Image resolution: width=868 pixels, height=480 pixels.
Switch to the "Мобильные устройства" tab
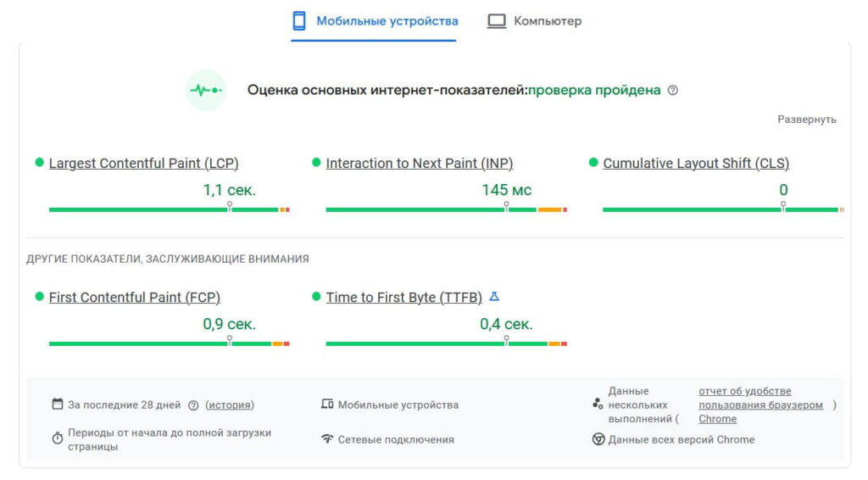[374, 21]
